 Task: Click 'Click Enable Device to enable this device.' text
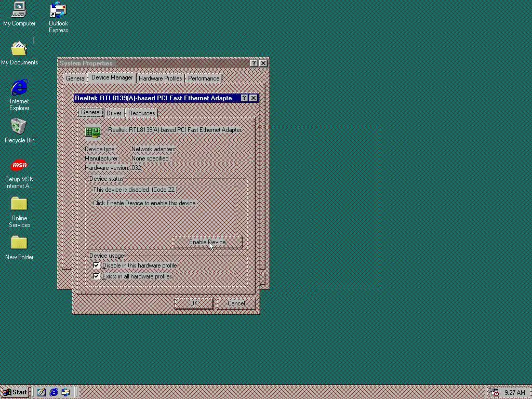[144, 203]
